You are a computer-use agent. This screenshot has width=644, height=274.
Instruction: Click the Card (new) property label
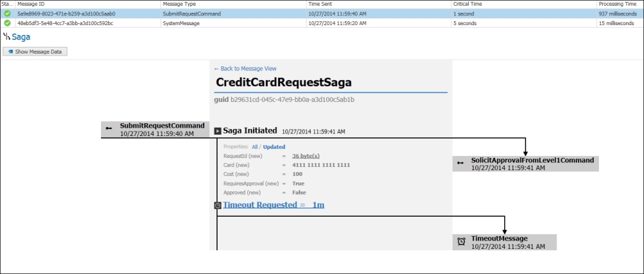click(236, 165)
